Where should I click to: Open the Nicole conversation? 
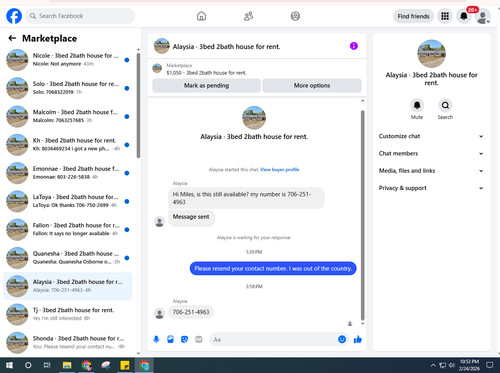[68, 60]
